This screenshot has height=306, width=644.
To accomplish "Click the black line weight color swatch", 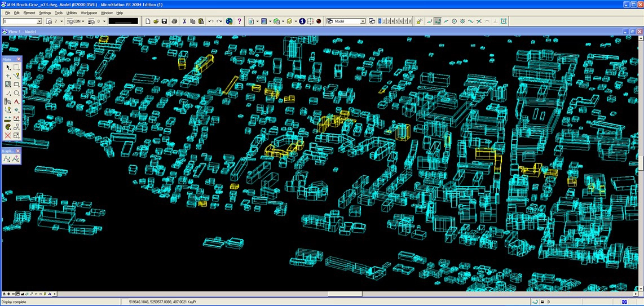I will click(x=123, y=21).
